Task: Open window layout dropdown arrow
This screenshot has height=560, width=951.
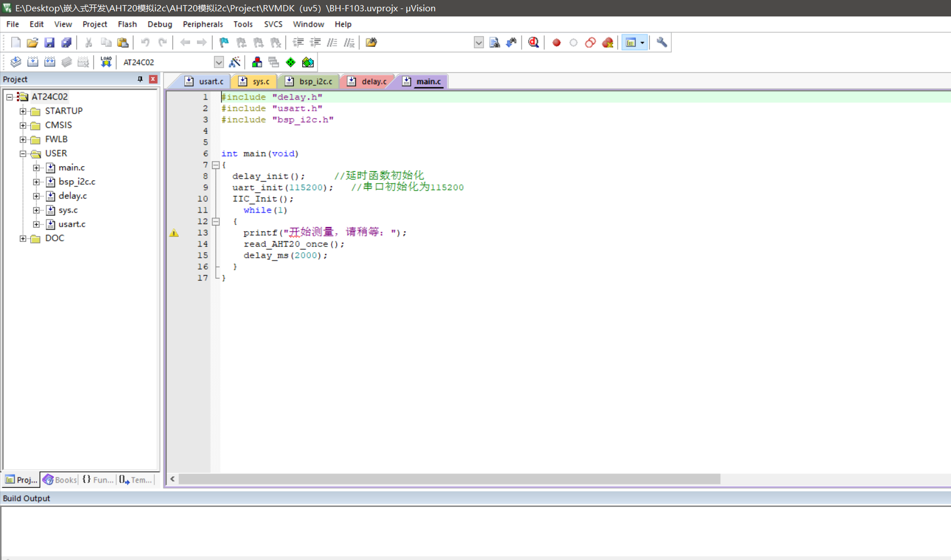Action: (642, 42)
